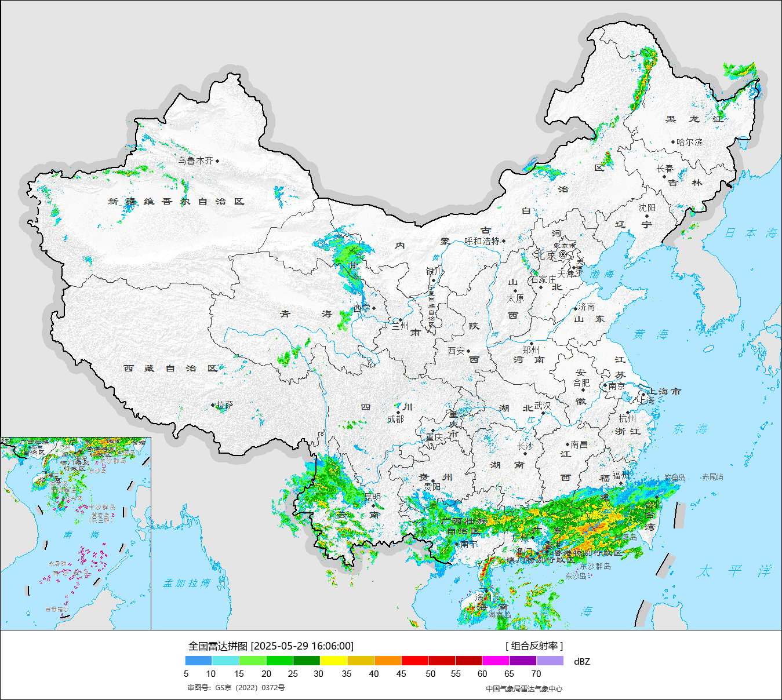Click the purple 65–70 dBZ legend swatch
This screenshot has width=782, height=700.
click(x=523, y=661)
